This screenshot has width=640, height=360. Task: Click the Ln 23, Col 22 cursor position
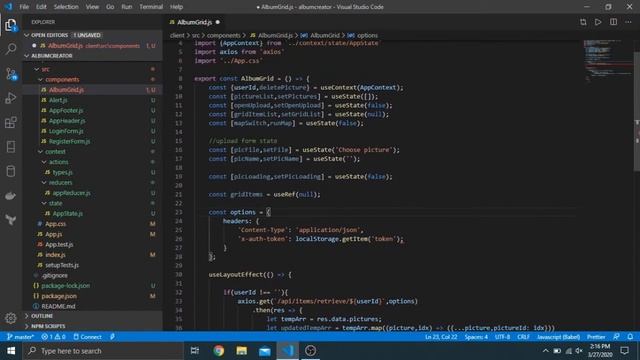coord(441,337)
